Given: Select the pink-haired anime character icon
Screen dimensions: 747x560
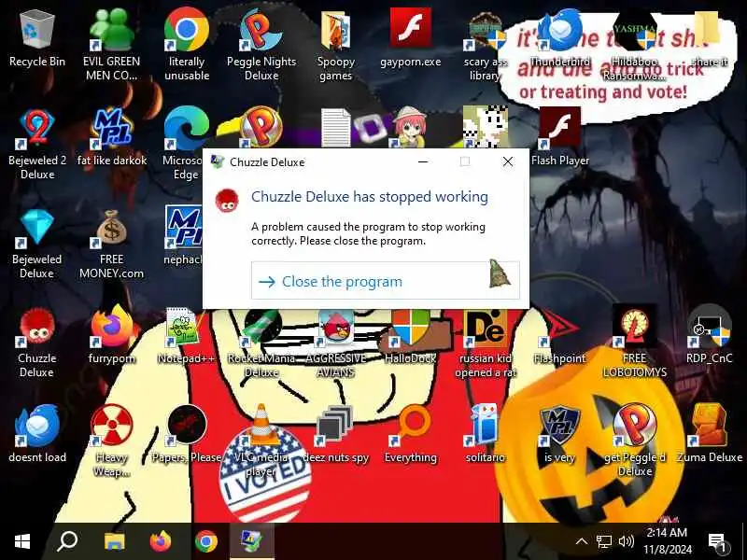Looking at the screenshot, I should tap(410, 127).
